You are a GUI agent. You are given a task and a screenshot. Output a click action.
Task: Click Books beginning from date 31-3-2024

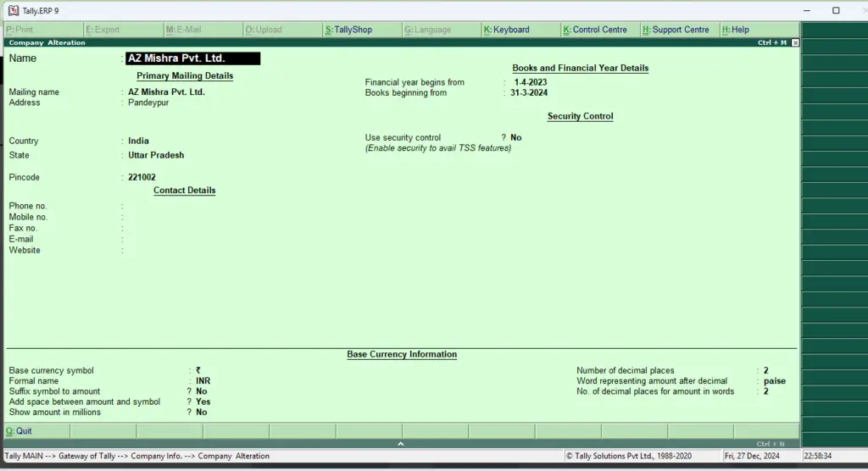click(x=529, y=93)
